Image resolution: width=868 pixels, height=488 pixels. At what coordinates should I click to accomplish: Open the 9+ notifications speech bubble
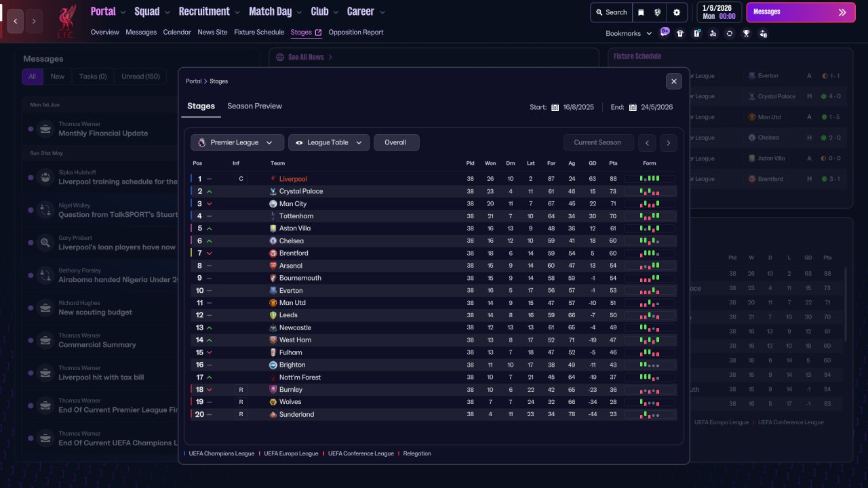coord(665,32)
